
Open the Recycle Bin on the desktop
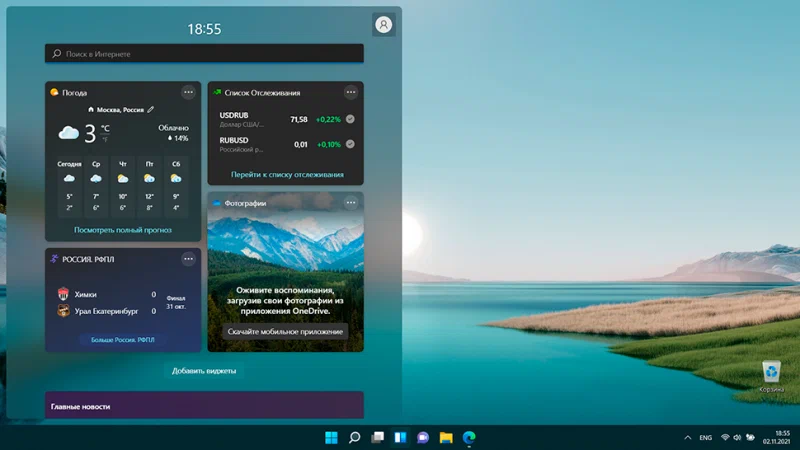click(771, 375)
